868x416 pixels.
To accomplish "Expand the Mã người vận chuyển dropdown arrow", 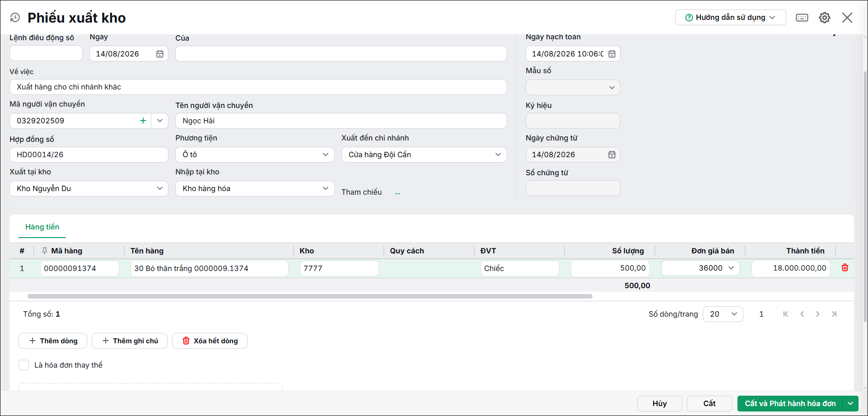I will (x=160, y=121).
